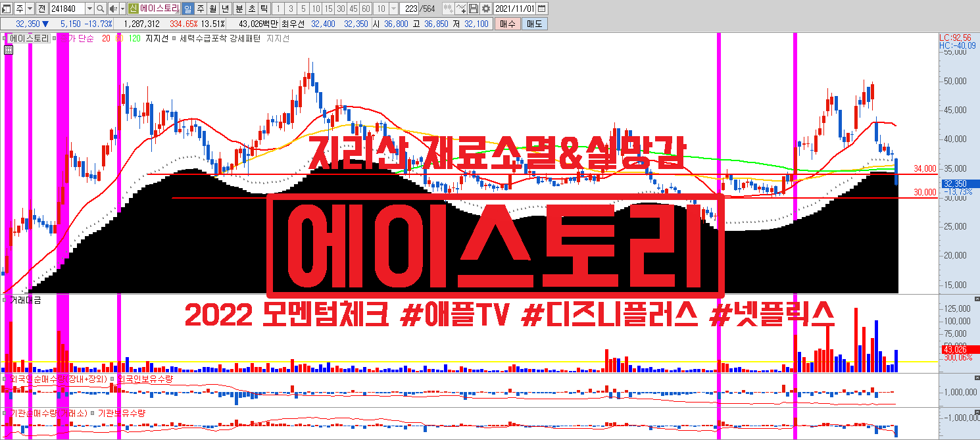
Task: Toggle the 외국인보유수량 legend marker
Action: pyautogui.click(x=111, y=379)
